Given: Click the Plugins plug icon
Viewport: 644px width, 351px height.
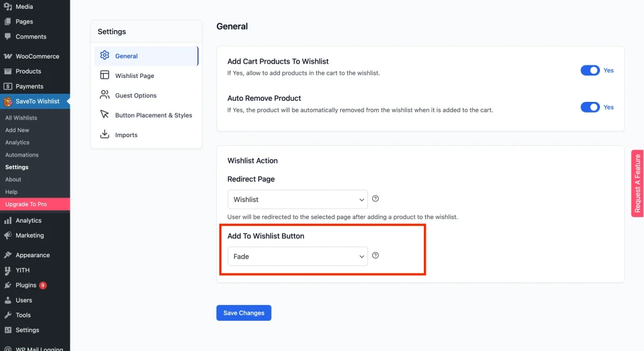Looking at the screenshot, I should [8, 285].
